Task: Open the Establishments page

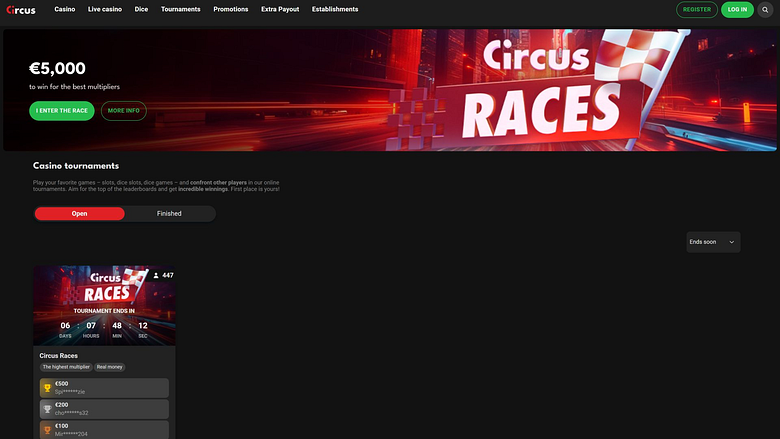Action: click(335, 9)
